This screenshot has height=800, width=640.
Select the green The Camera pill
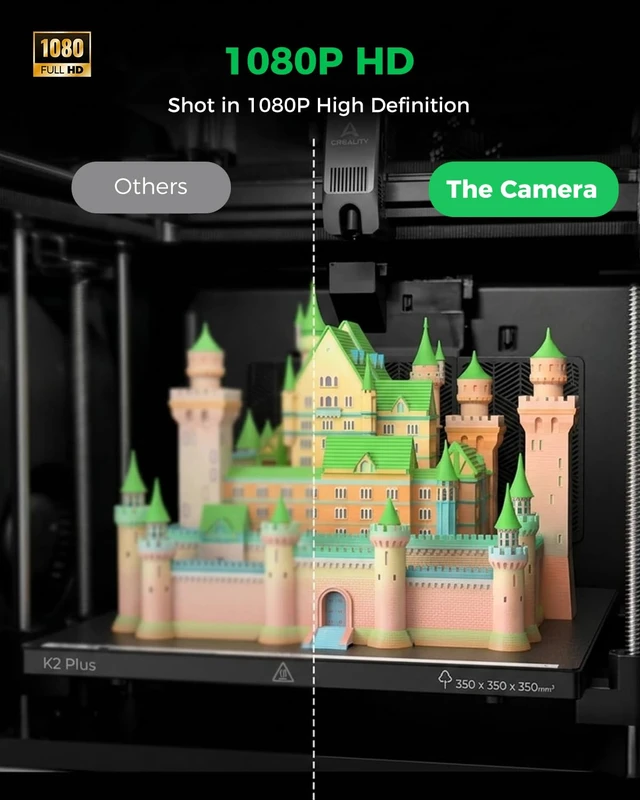(523, 189)
